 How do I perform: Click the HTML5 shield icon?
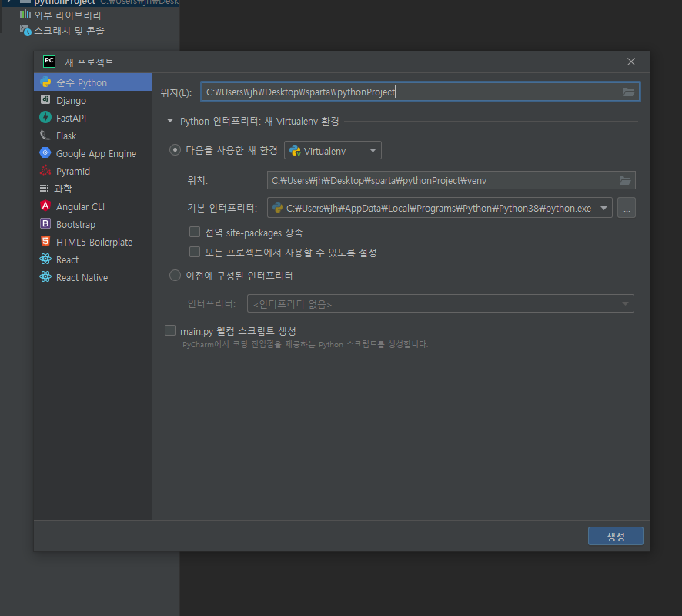45,242
